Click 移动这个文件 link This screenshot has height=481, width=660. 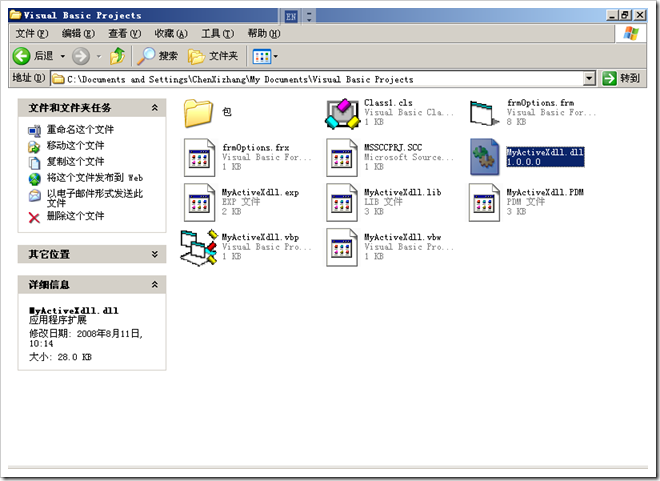point(75,146)
